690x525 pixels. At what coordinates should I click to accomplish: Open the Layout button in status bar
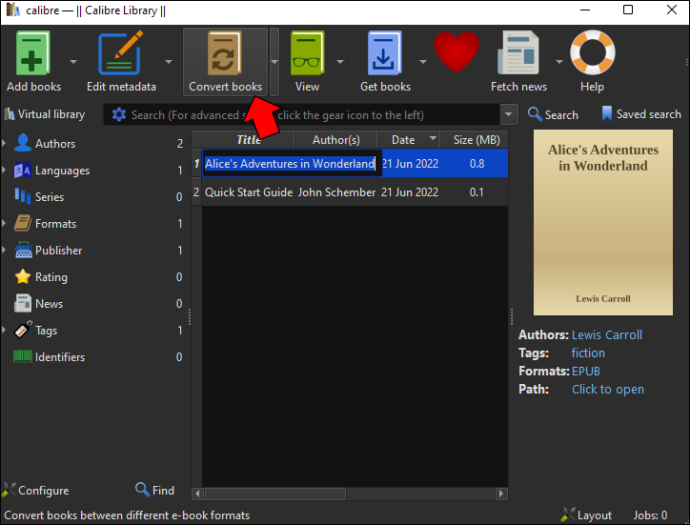coord(586,515)
